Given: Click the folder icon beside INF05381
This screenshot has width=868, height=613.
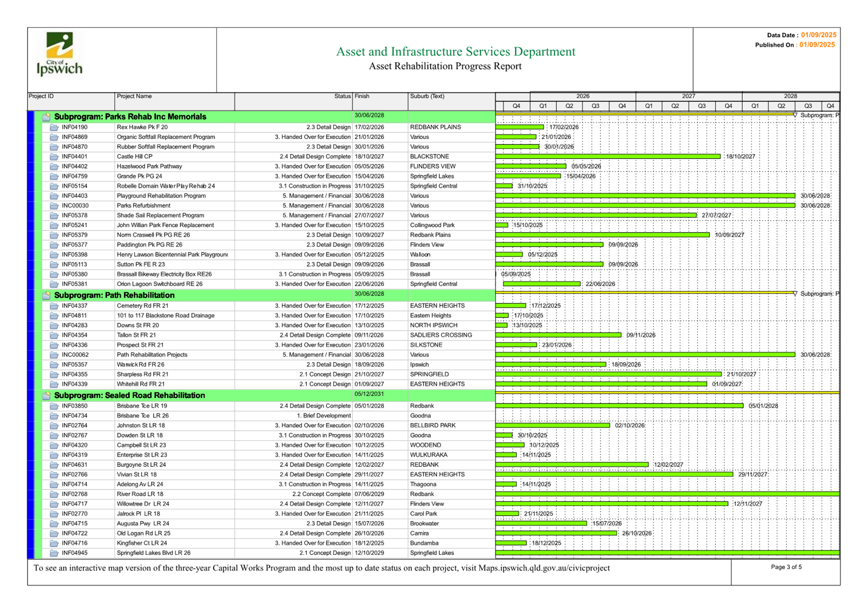Looking at the screenshot, I should click(x=54, y=284).
